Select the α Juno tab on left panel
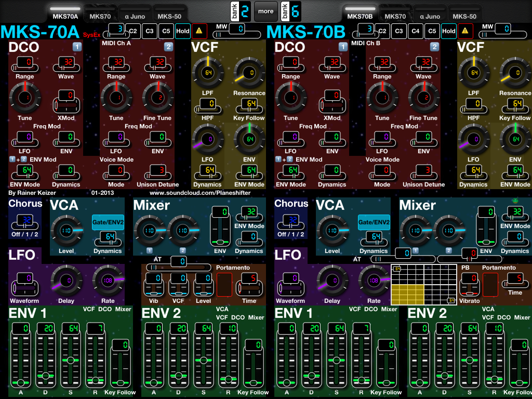Image resolution: width=532 pixels, height=399 pixels. pyautogui.click(x=135, y=14)
